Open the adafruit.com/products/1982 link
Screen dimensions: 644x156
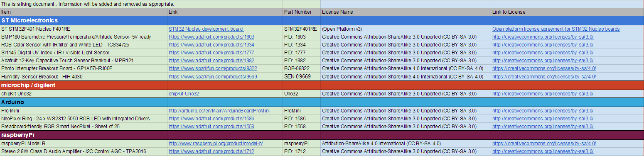click(x=211, y=61)
